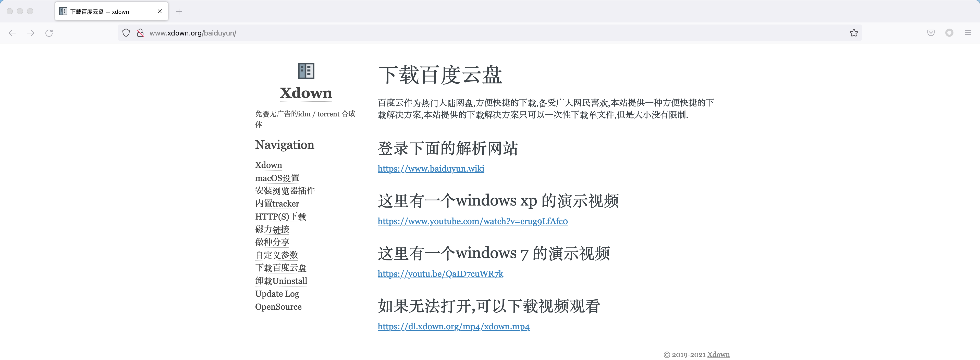Open the 安装浏览器插件 navigation link
The width and height of the screenshot is (980, 360).
click(285, 191)
